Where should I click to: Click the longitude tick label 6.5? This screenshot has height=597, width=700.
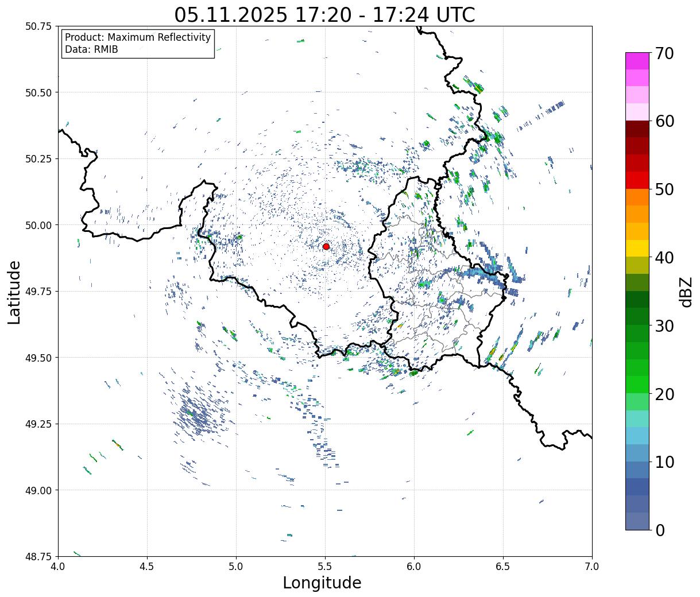[503, 566]
